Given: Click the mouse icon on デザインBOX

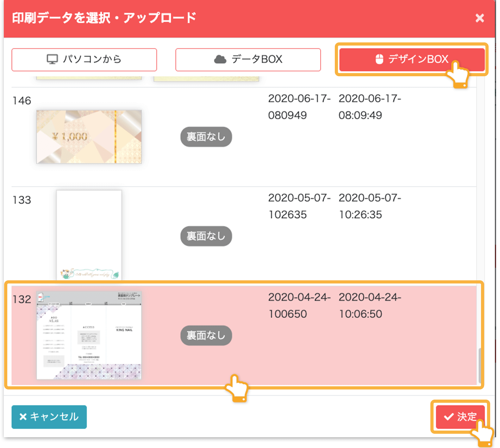Looking at the screenshot, I should point(379,59).
